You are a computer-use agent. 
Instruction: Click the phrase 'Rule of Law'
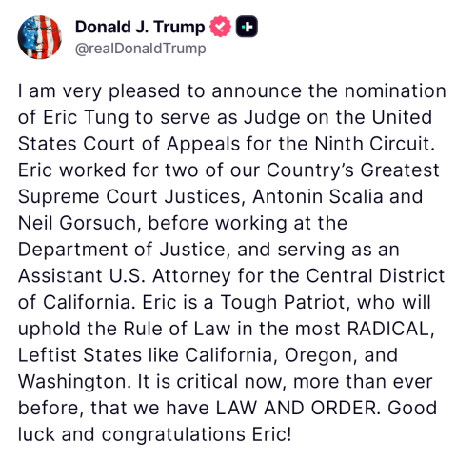[177, 329]
